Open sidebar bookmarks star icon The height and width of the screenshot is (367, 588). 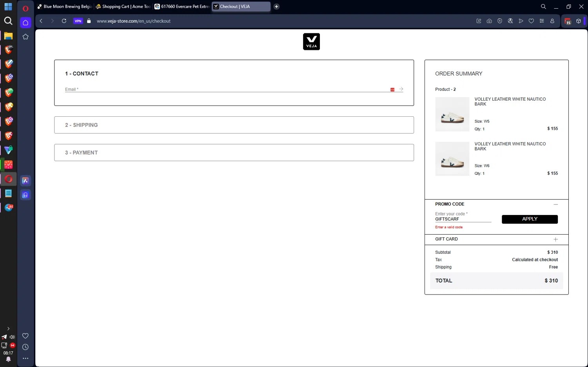[25, 37]
